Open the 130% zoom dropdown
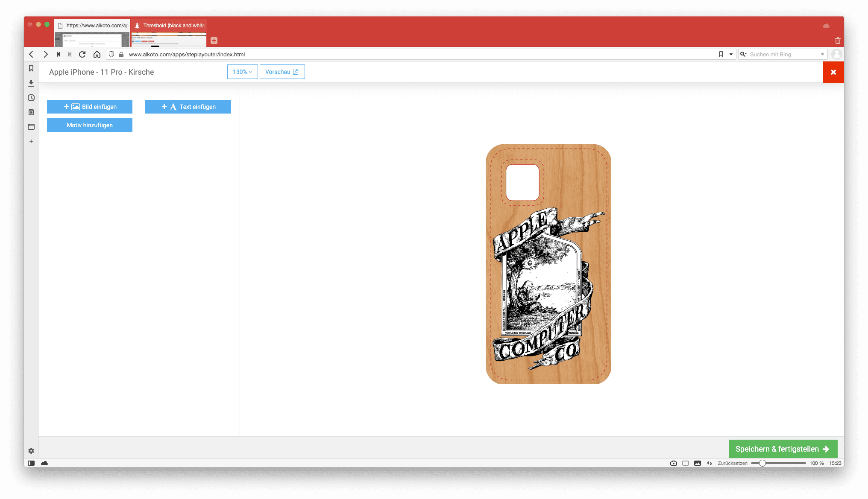Viewport: 868px width, 499px height. click(x=242, y=72)
